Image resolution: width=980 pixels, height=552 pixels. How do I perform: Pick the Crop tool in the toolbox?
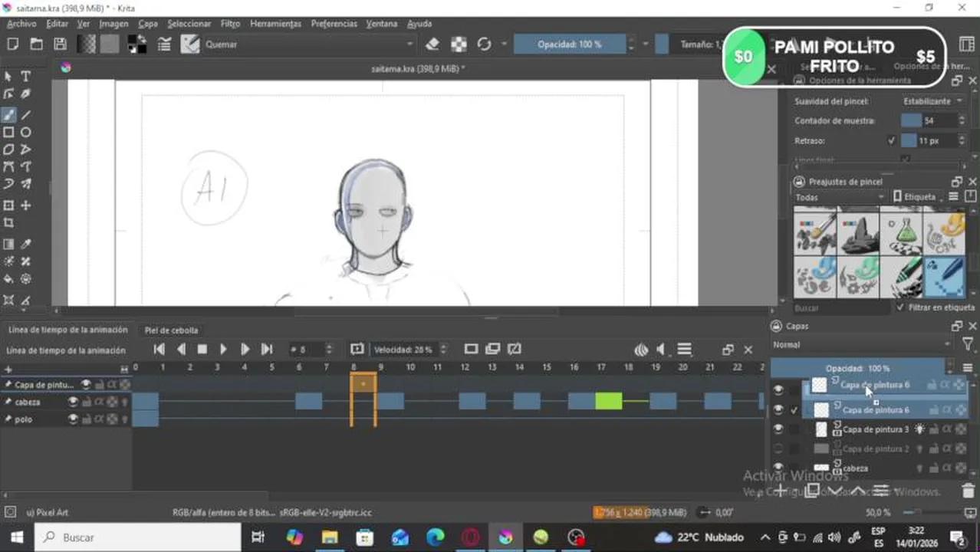click(8, 223)
